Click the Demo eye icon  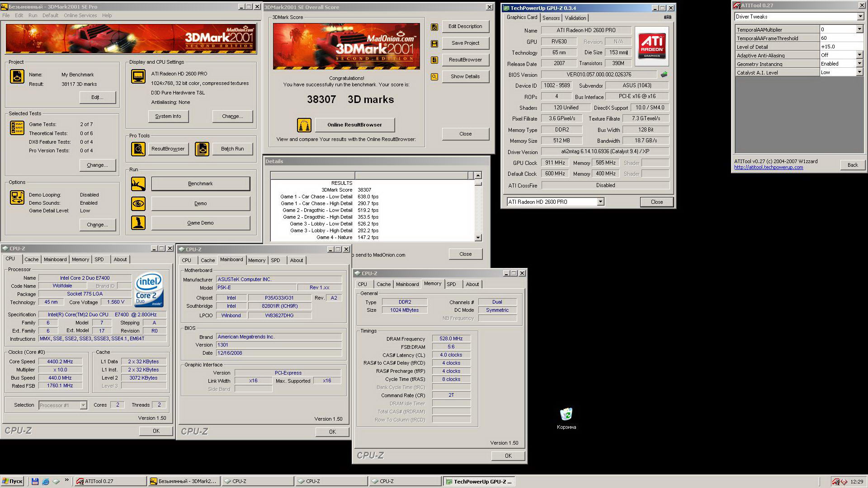(x=138, y=204)
